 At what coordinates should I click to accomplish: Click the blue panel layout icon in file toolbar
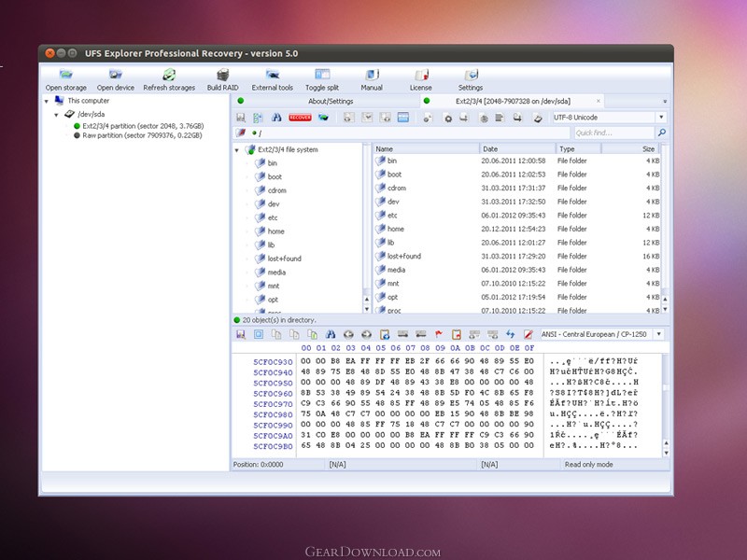pos(403,118)
